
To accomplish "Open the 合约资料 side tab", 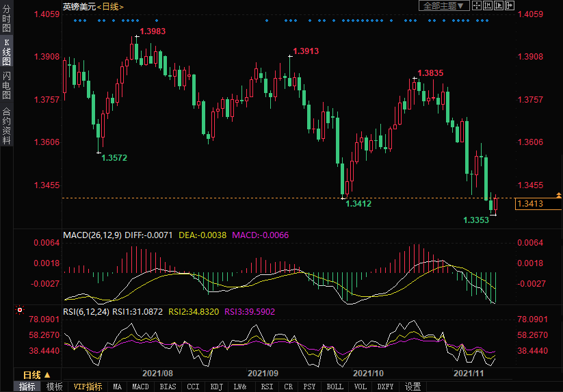I will (x=6, y=125).
